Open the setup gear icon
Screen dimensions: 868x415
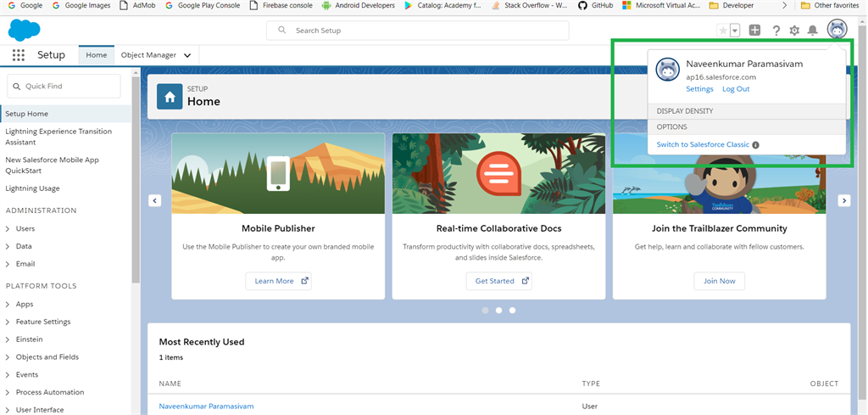(794, 31)
